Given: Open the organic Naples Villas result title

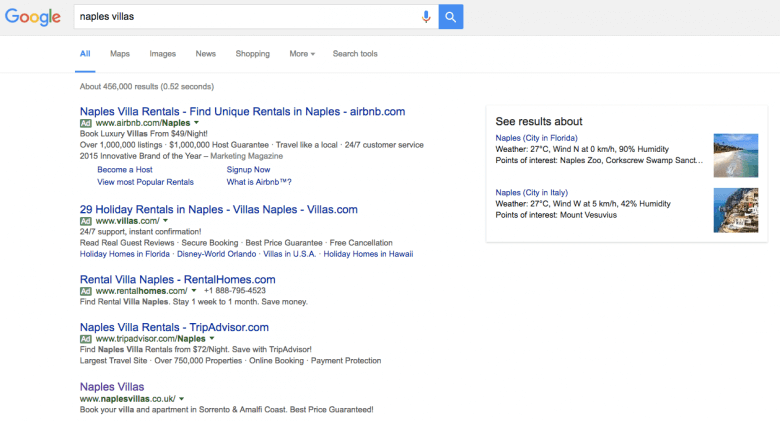Looking at the screenshot, I should 112,387.
